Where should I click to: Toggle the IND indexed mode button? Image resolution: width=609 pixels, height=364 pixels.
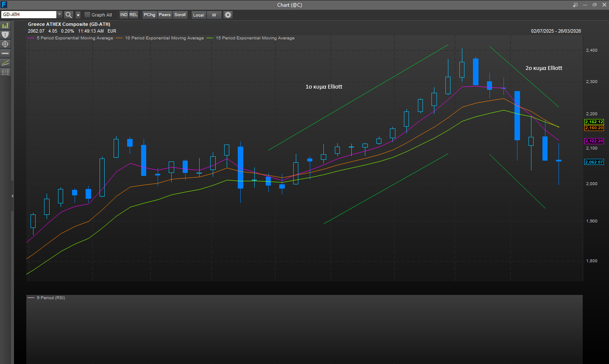click(x=123, y=14)
